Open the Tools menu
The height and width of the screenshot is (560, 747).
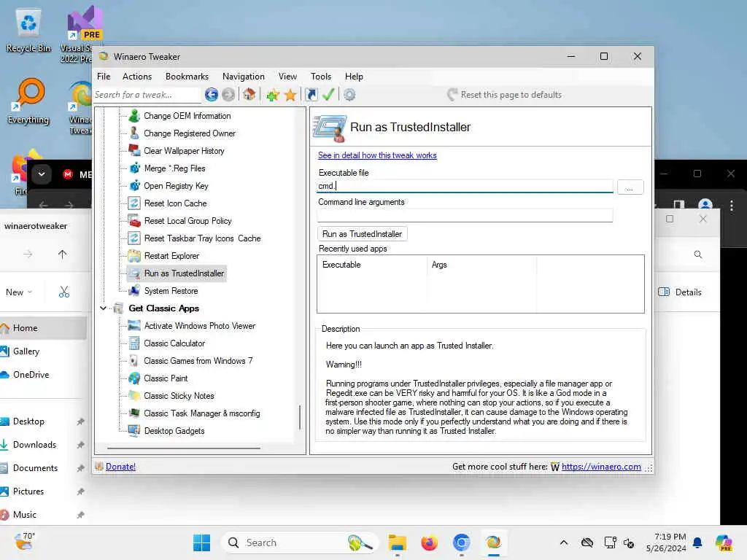[x=321, y=77]
